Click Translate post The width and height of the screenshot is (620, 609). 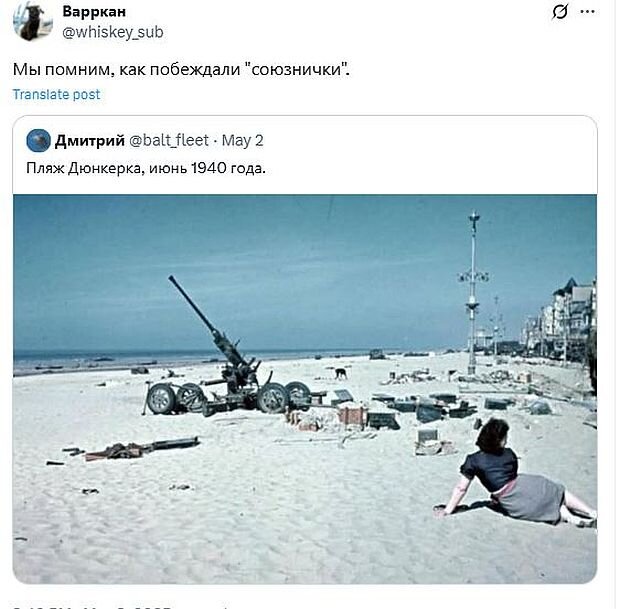(x=57, y=95)
